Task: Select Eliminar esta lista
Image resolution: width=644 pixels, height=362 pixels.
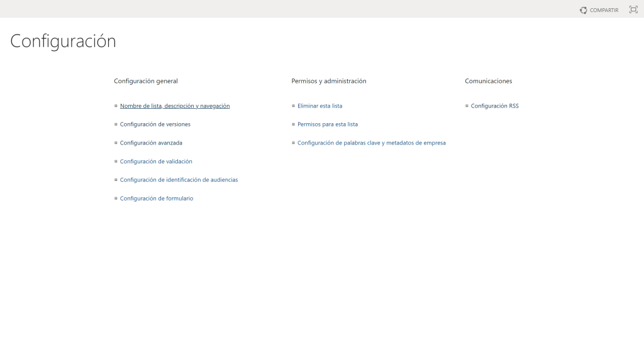Action: [320, 106]
